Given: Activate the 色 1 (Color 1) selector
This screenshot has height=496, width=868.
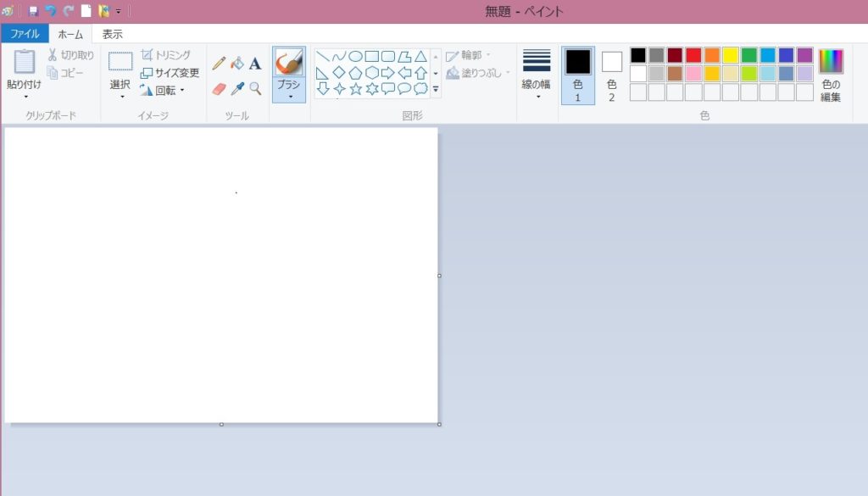Looking at the screenshot, I should click(x=578, y=75).
